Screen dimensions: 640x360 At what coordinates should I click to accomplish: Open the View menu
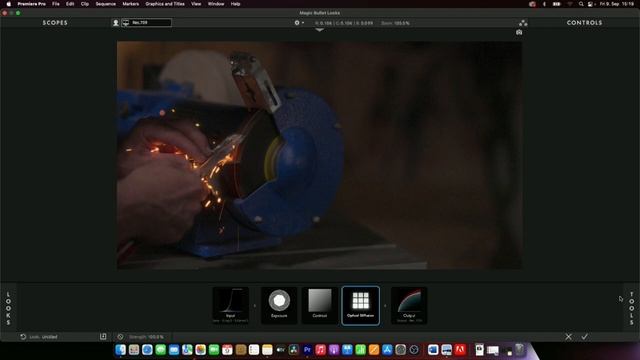[x=196, y=4]
